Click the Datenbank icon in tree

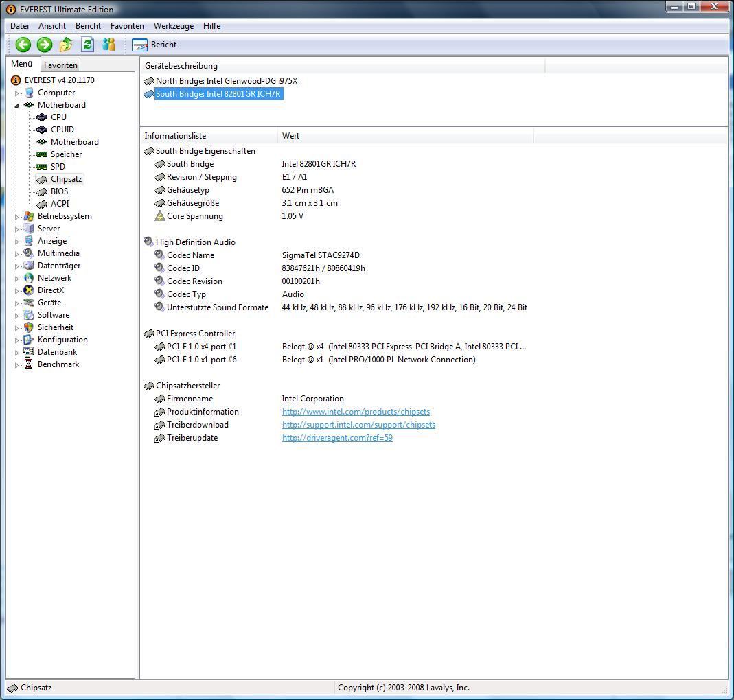click(29, 352)
